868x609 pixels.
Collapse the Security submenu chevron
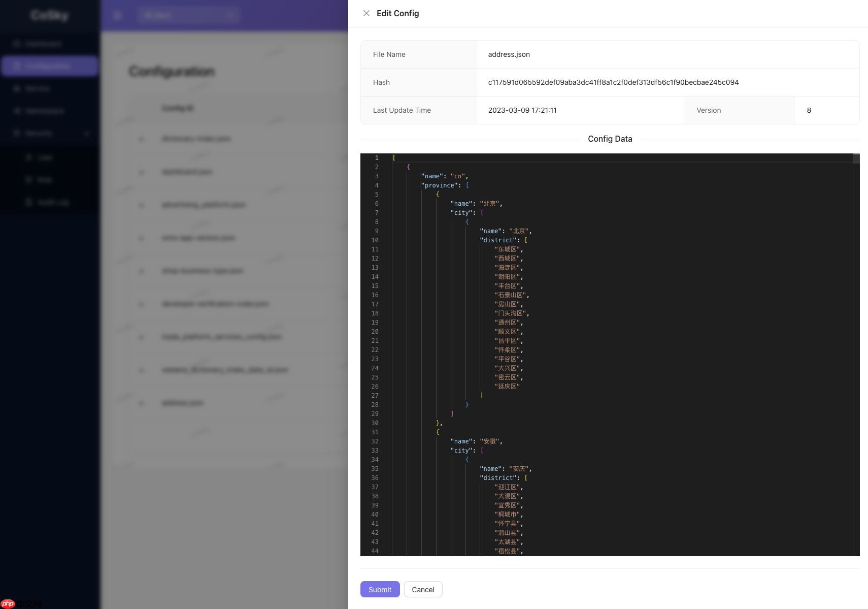(x=86, y=133)
